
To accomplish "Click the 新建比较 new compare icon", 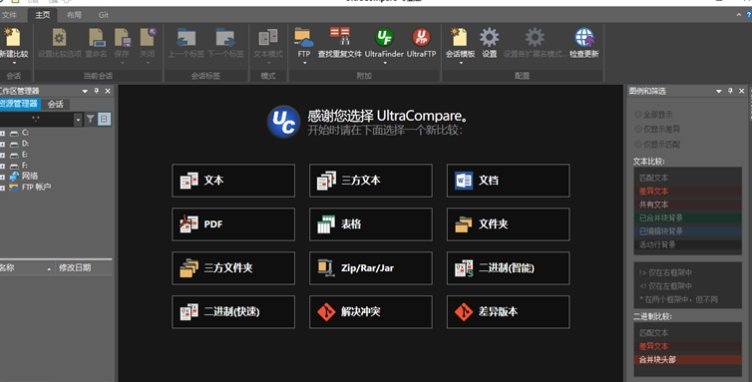I will pos(13,37).
